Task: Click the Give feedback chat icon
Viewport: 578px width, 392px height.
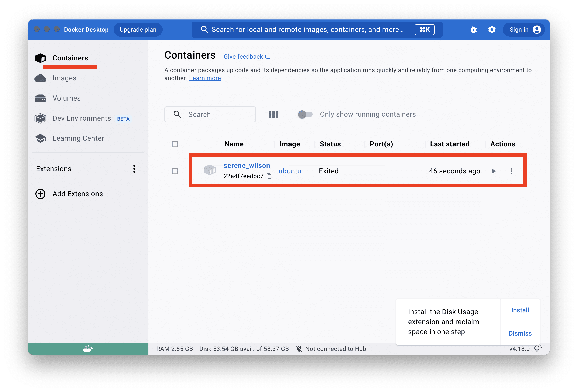Action: click(x=268, y=57)
